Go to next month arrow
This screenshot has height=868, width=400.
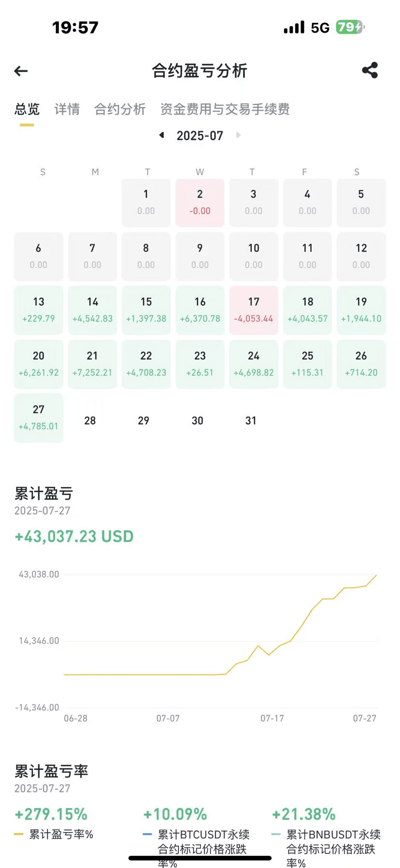point(238,135)
